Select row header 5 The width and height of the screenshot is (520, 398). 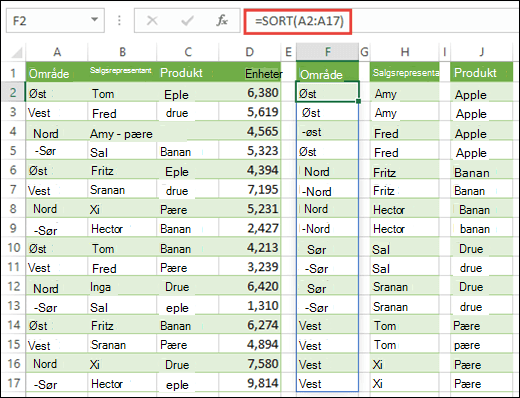(13, 151)
